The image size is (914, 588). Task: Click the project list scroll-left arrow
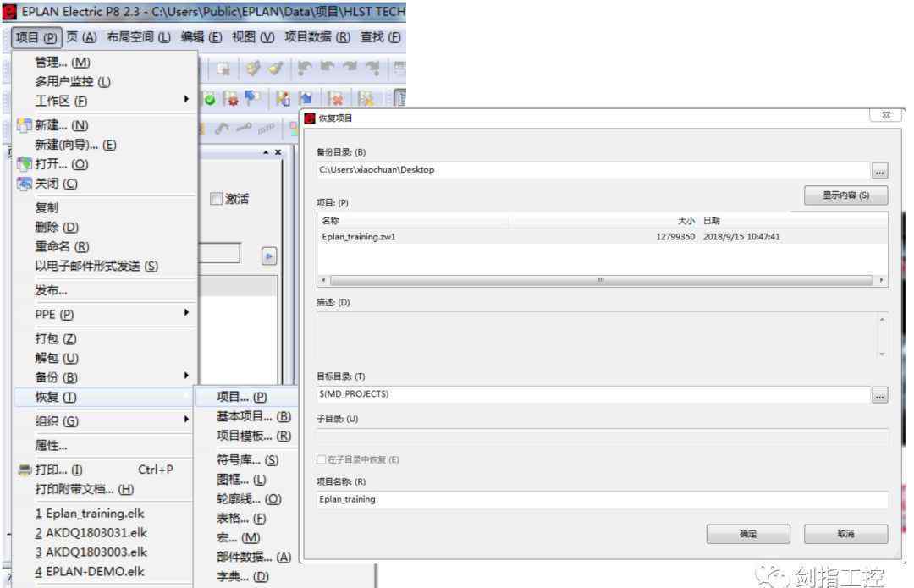point(323,280)
